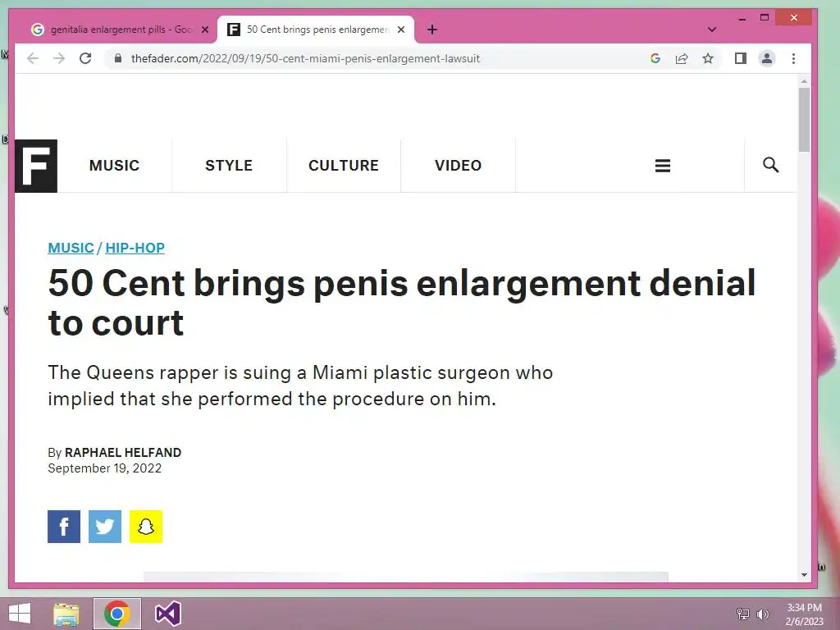This screenshot has width=840, height=630.
Task: Share article via Twitter icon
Action: pos(105,527)
